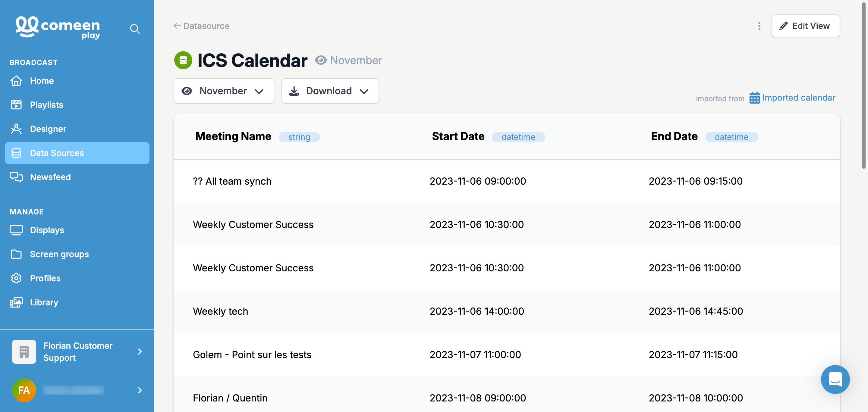The width and height of the screenshot is (868, 412).
Task: Click end date 2023-11-06 14:45:00
Action: pos(696,311)
